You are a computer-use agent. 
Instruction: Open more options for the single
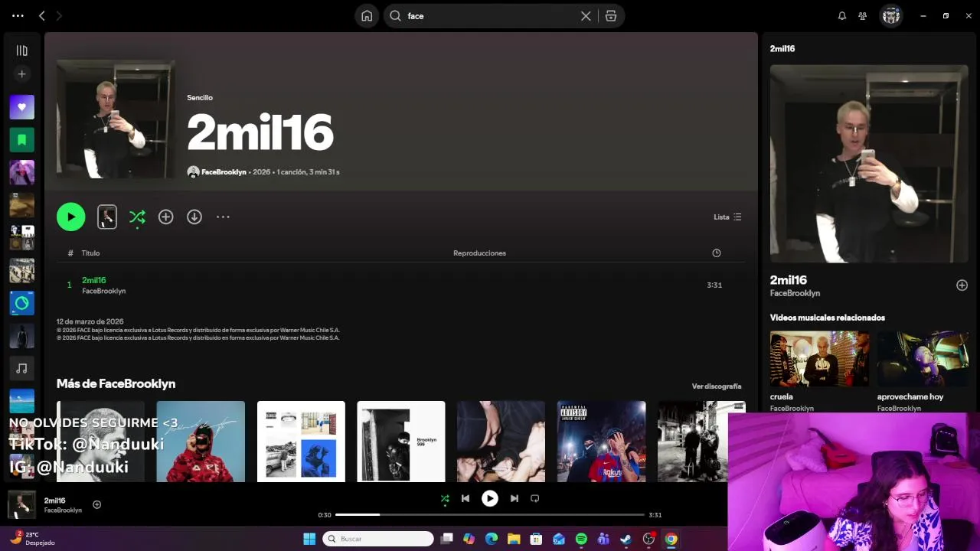coord(223,217)
